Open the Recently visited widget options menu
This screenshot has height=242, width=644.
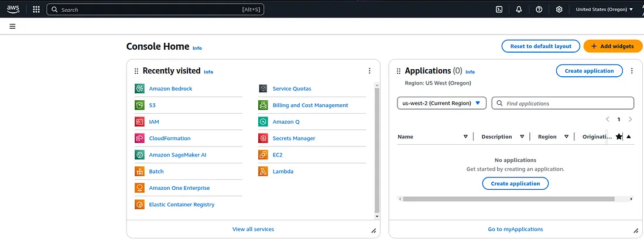tap(369, 71)
